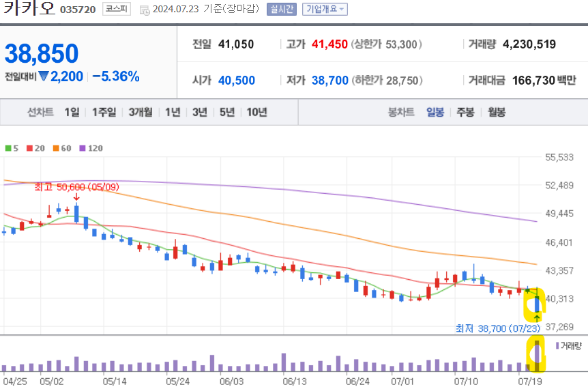
Task: Click the latest 07/23 blue candlestick
Action: tap(537, 304)
